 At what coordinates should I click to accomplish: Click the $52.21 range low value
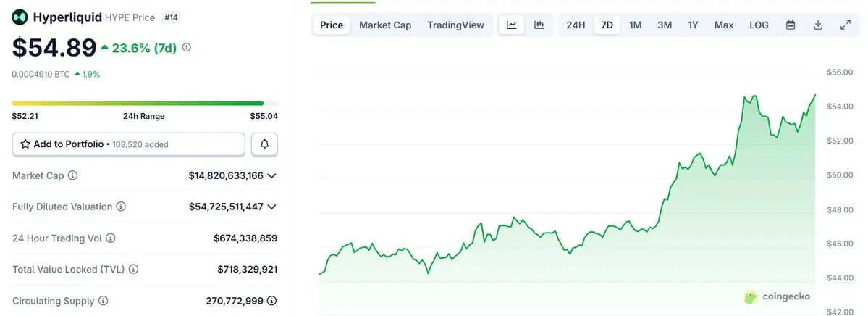click(25, 116)
